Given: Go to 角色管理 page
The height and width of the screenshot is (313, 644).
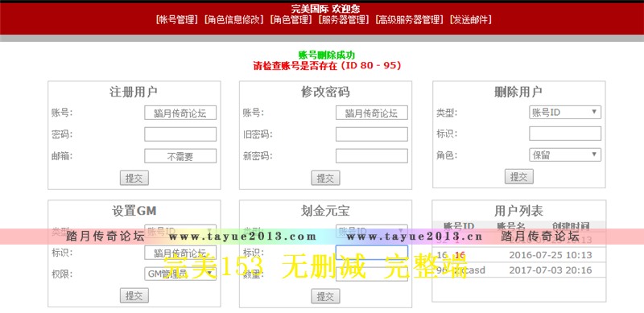Looking at the screenshot, I should coord(291,20).
